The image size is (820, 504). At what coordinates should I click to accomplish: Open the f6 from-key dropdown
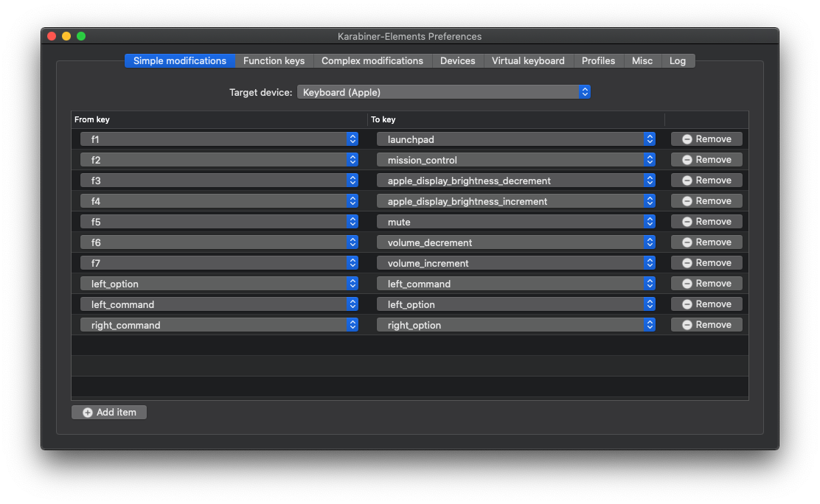[x=219, y=242]
